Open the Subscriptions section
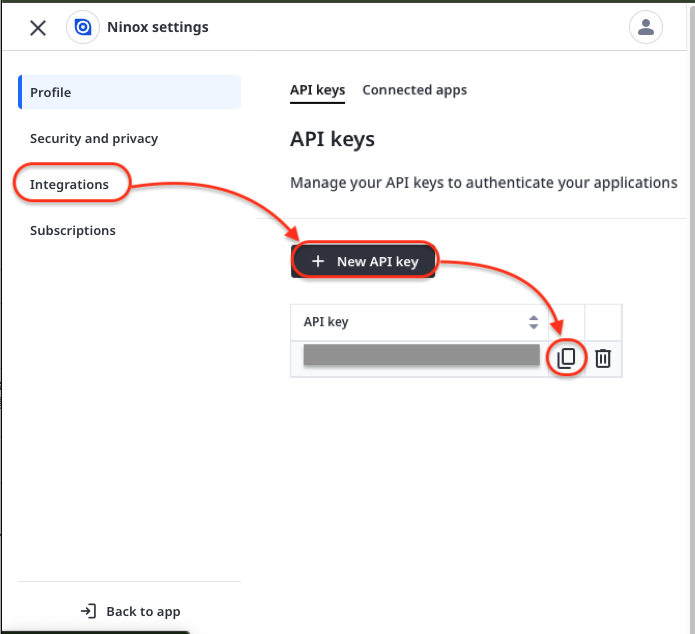Image resolution: width=695 pixels, height=634 pixels. [x=73, y=231]
